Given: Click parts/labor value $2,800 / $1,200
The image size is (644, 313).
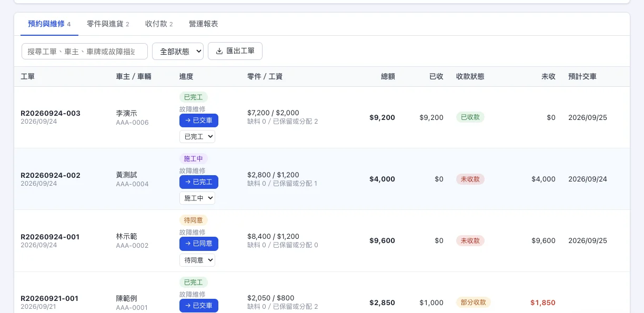Looking at the screenshot, I should pyautogui.click(x=273, y=175).
